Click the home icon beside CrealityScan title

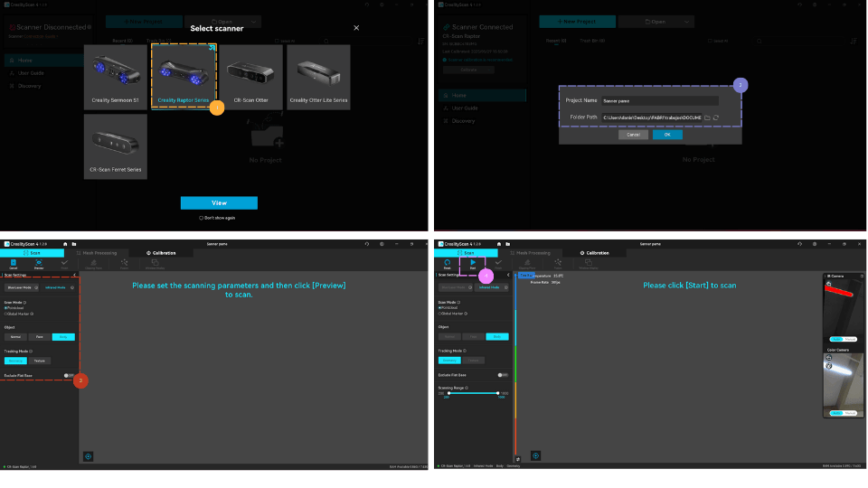64,244
